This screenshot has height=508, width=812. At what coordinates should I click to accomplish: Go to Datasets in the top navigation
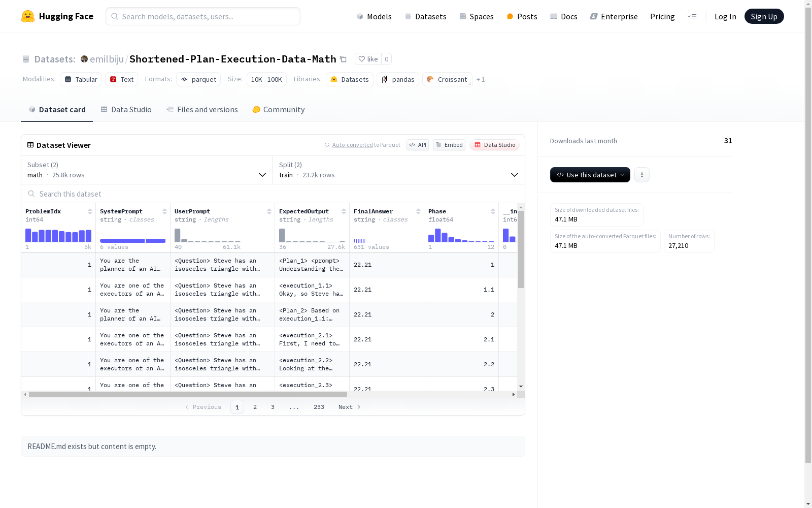click(425, 16)
